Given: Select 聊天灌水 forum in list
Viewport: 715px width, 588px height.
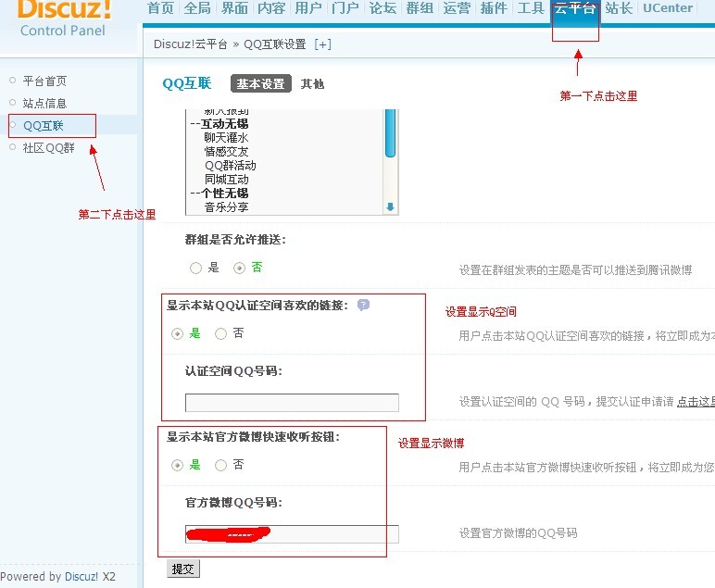Looking at the screenshot, I should coord(226,138).
